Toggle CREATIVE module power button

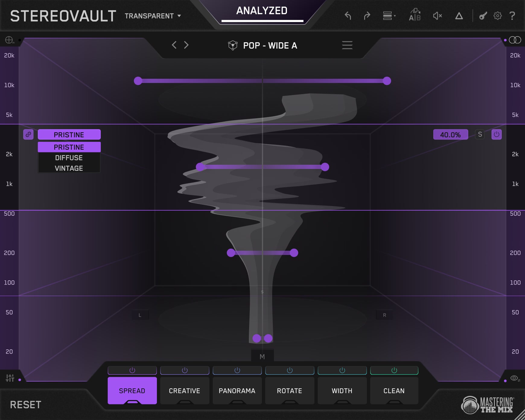click(x=185, y=370)
